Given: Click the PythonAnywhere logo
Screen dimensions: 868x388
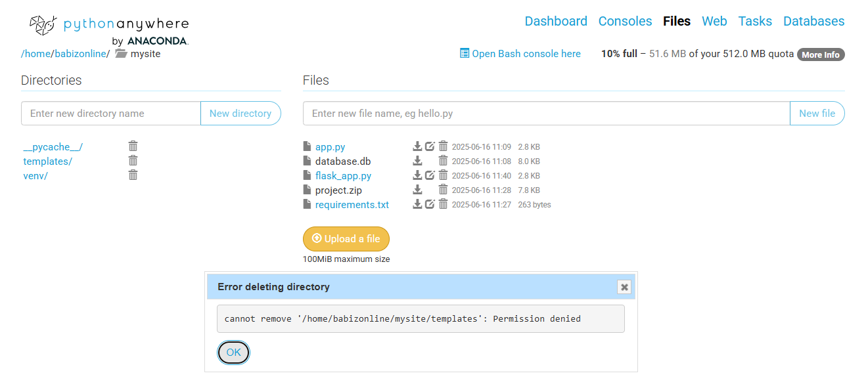Looking at the screenshot, I should [109, 30].
